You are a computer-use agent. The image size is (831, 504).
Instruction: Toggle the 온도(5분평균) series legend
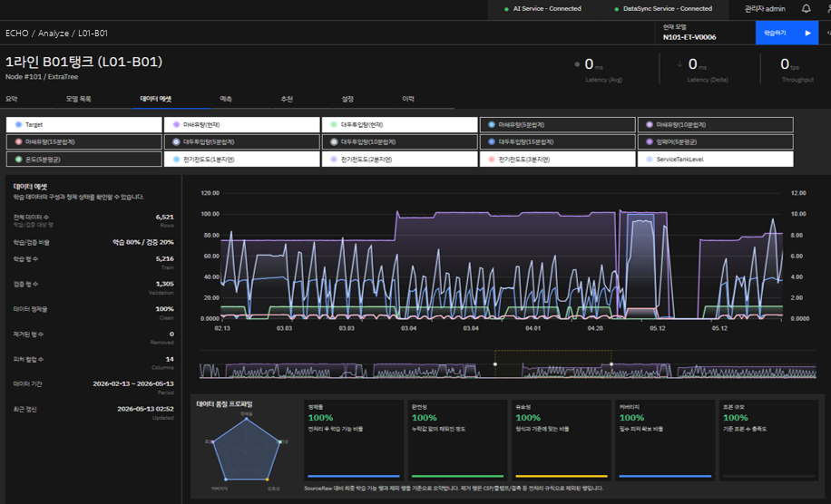pyautogui.click(x=83, y=159)
